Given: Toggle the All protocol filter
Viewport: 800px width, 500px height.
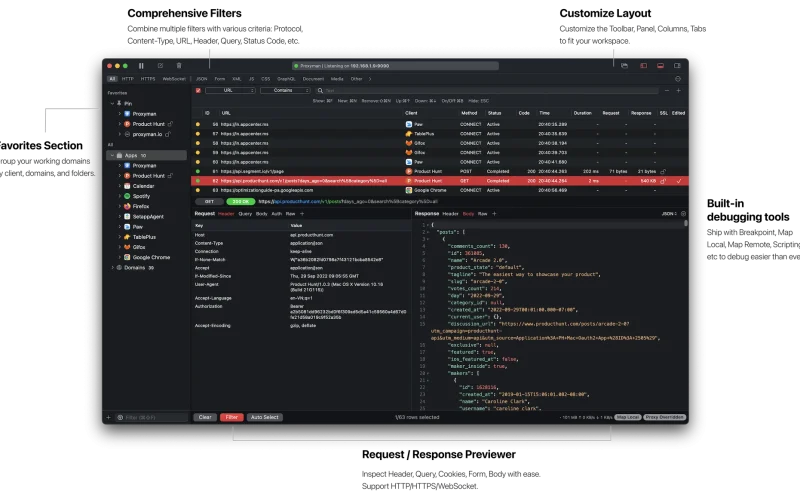Looking at the screenshot, I should click(112, 79).
